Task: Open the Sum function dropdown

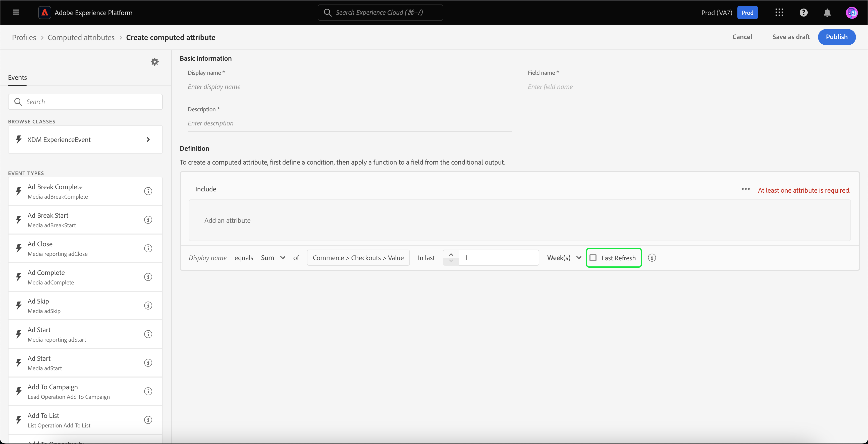Action: pyautogui.click(x=273, y=258)
